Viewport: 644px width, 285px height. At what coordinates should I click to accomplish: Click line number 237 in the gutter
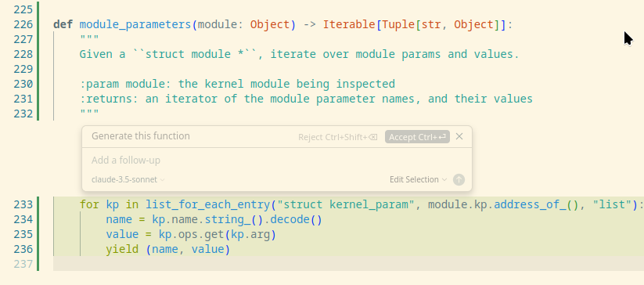[23, 264]
